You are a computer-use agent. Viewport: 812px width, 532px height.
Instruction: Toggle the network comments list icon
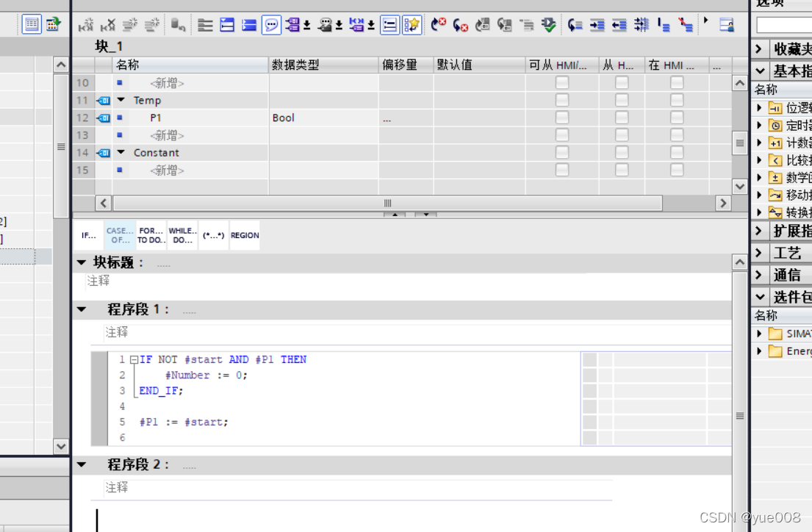point(389,24)
